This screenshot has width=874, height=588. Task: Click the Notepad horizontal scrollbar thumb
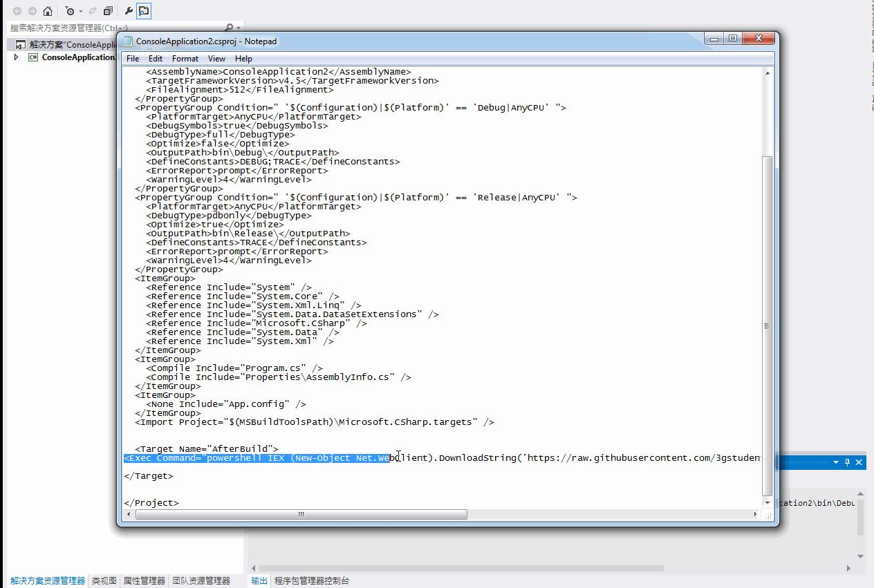(301, 514)
